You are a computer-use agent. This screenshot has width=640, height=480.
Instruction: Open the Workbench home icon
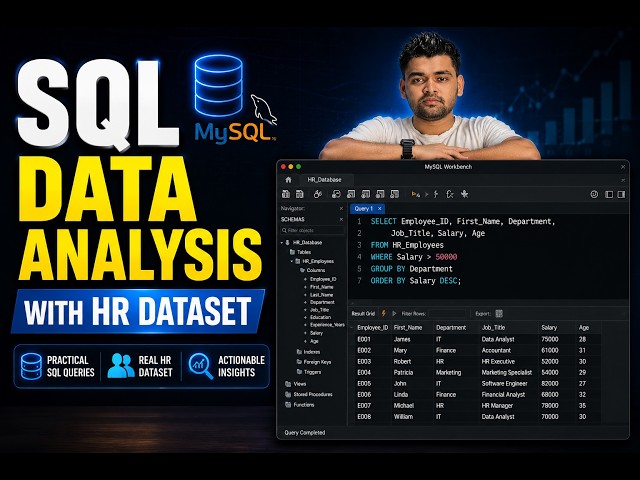coord(289,180)
